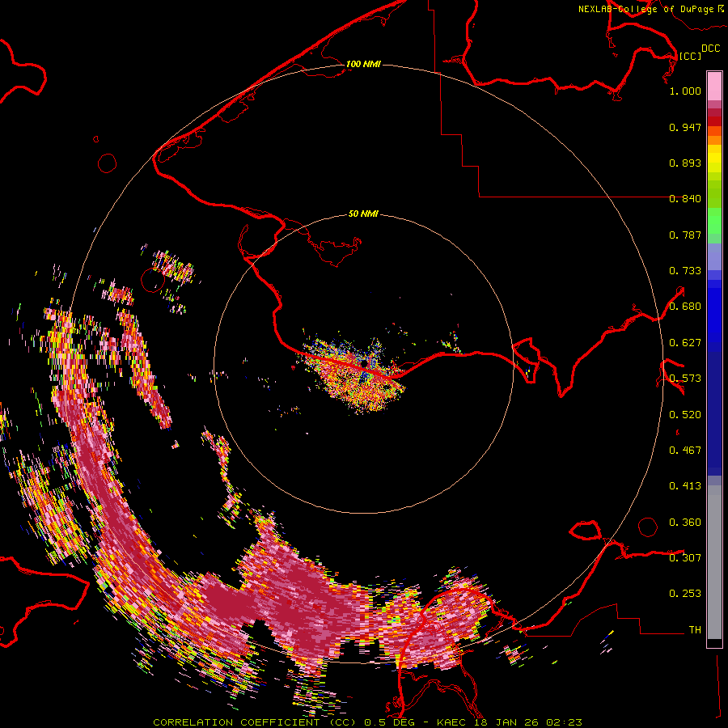The height and width of the screenshot is (728, 728).
Task: Click the KAEC radar site identifier
Action: point(453,722)
